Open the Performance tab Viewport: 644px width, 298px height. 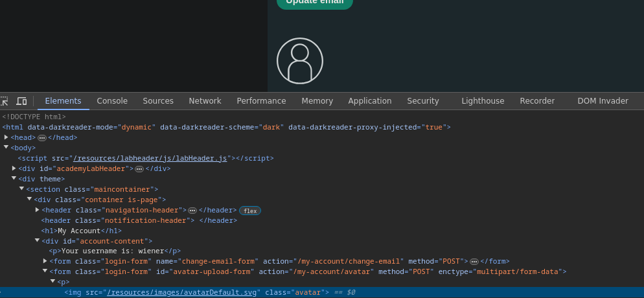(x=261, y=101)
